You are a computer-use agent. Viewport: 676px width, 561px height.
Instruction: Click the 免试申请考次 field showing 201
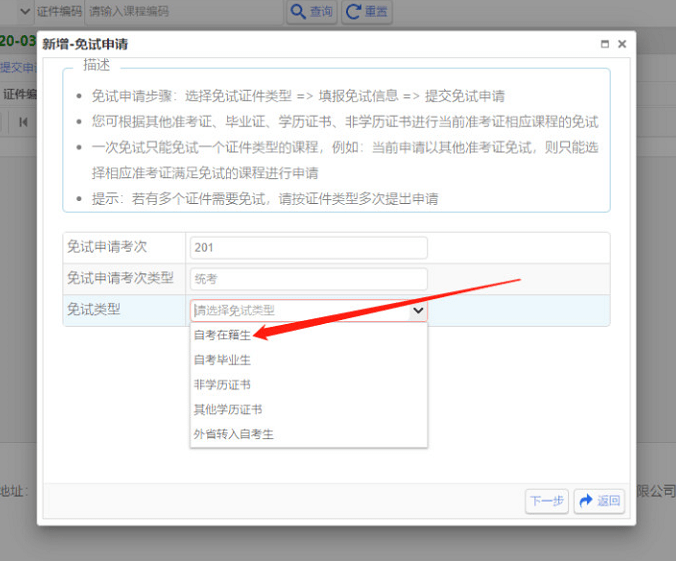(309, 248)
